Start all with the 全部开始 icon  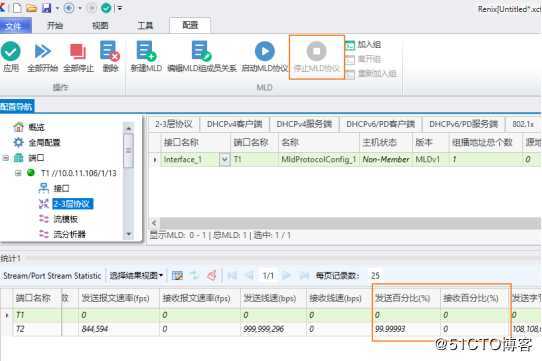coord(43,52)
